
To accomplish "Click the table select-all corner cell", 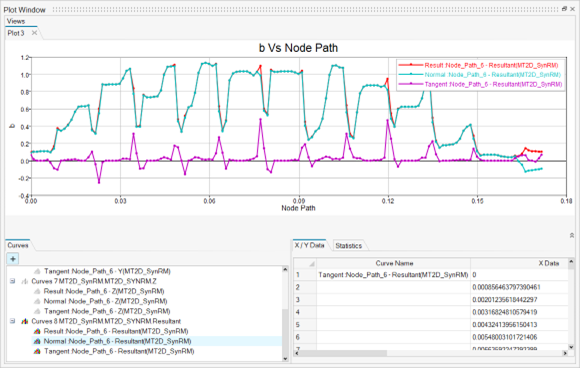I will [x=305, y=263].
